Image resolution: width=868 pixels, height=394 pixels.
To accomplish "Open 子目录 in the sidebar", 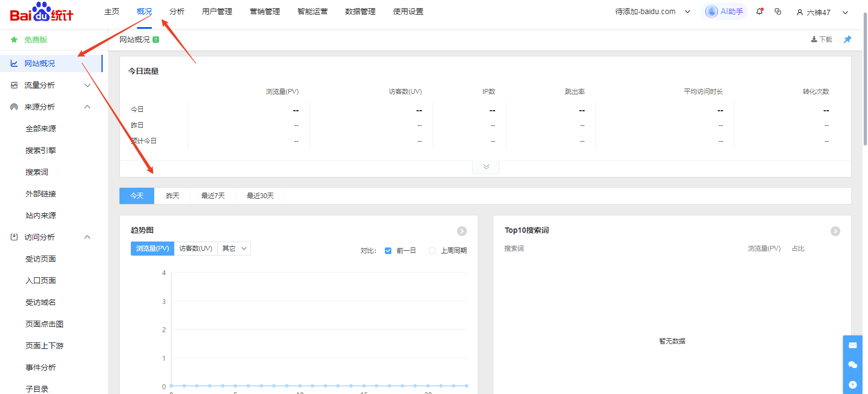I will pos(37,389).
